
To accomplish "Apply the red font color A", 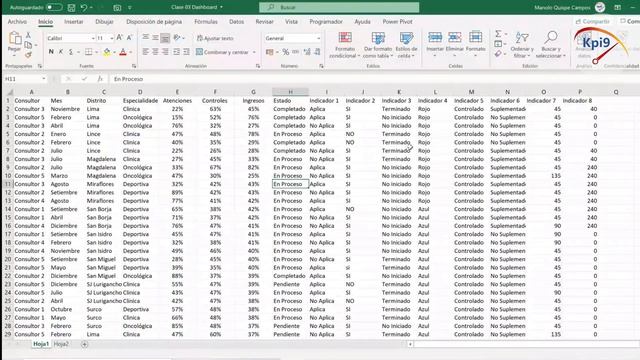I will pyautogui.click(x=123, y=52).
